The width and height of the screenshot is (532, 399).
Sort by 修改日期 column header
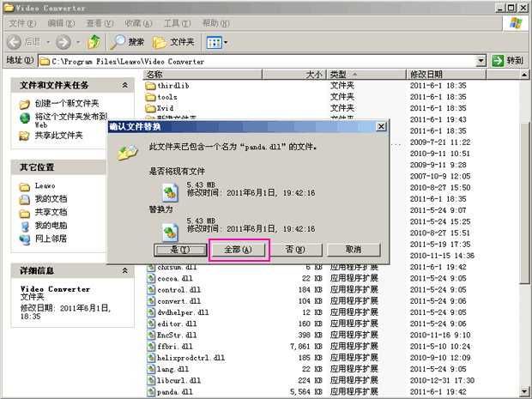[446, 75]
